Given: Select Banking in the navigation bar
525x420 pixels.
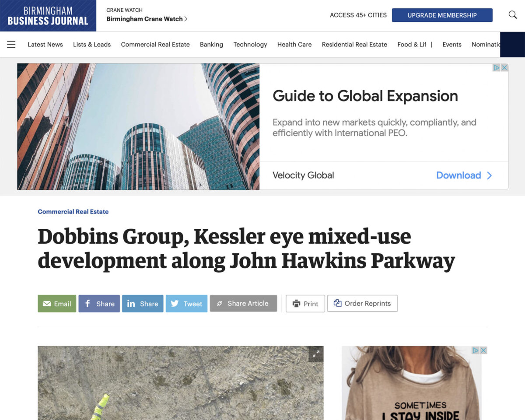Looking at the screenshot, I should click(211, 44).
